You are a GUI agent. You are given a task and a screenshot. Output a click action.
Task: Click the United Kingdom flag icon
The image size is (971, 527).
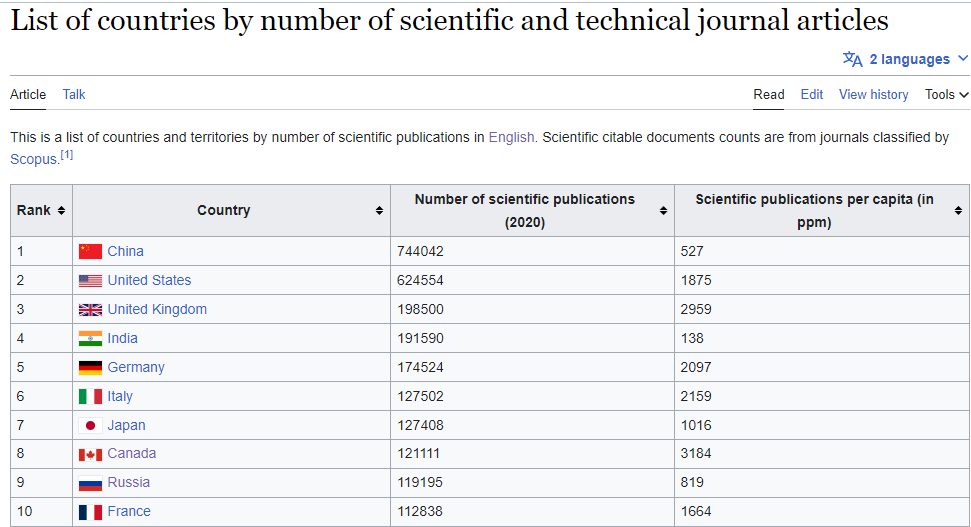[x=90, y=310]
